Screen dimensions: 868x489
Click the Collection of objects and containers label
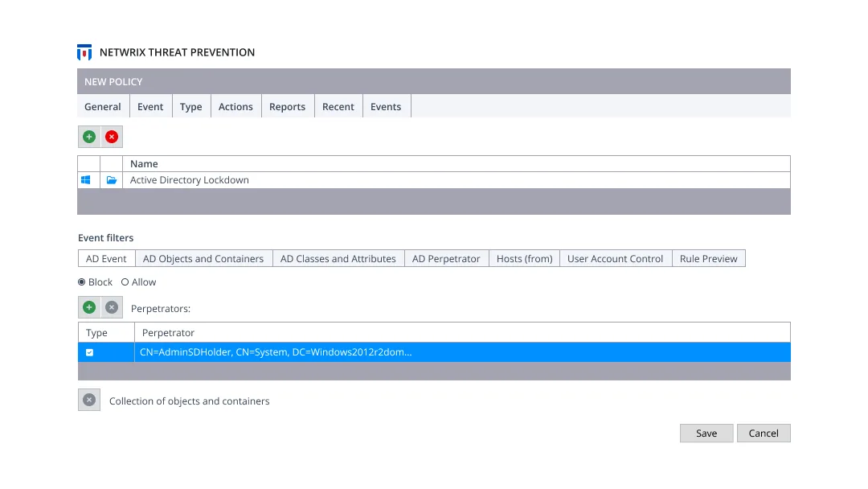pos(190,401)
